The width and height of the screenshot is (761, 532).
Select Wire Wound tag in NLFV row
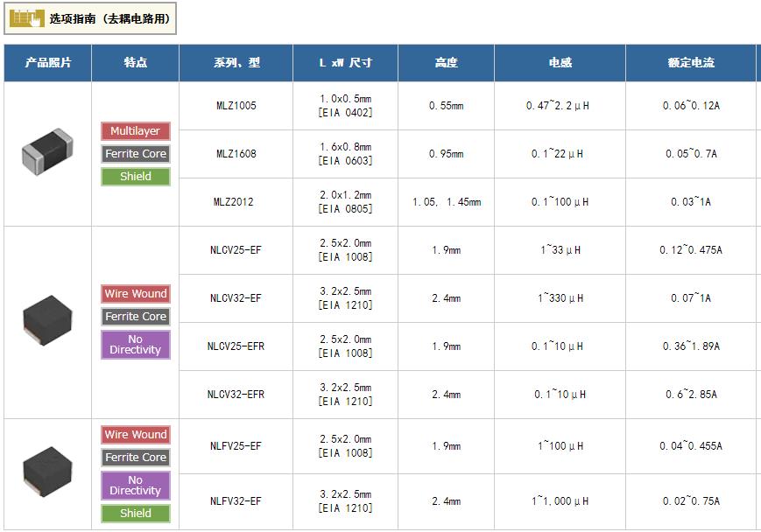pos(136,435)
